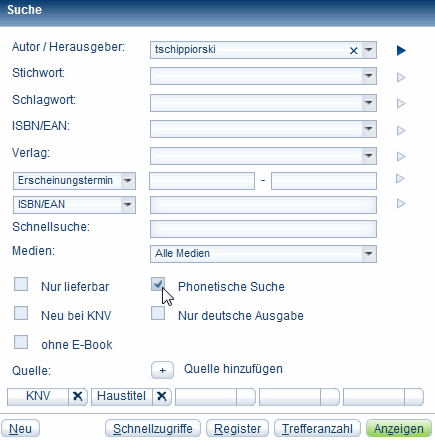The width and height of the screenshot is (435, 440).
Task: Check the ohne E-Book option
Action: (x=21, y=342)
